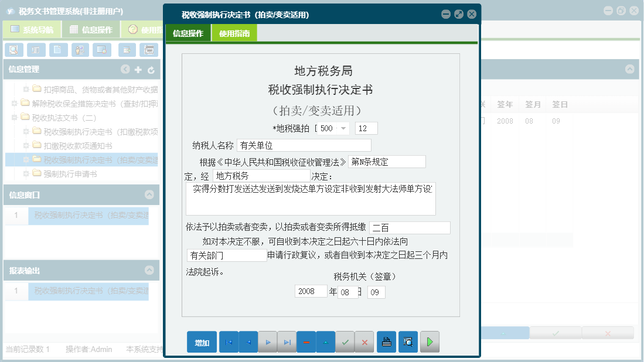Click the delete record (−) icon
Screen dimensions: 644x362
306,341
